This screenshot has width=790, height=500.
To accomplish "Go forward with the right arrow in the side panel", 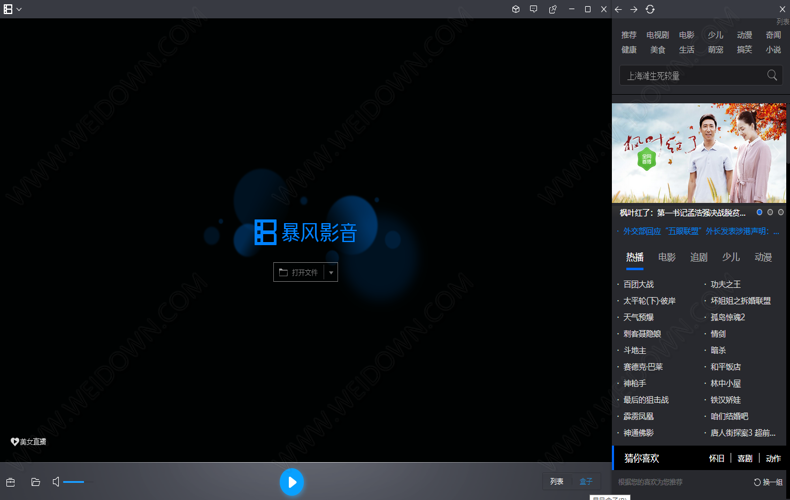I will (634, 10).
